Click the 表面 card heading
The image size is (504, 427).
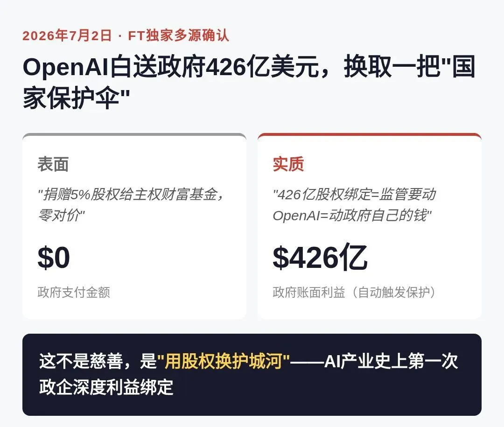click(53, 164)
